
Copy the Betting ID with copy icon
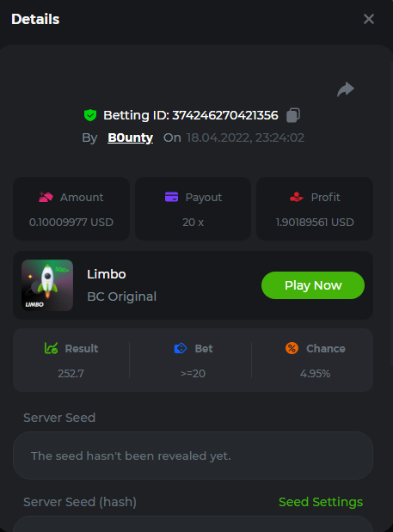pos(293,115)
